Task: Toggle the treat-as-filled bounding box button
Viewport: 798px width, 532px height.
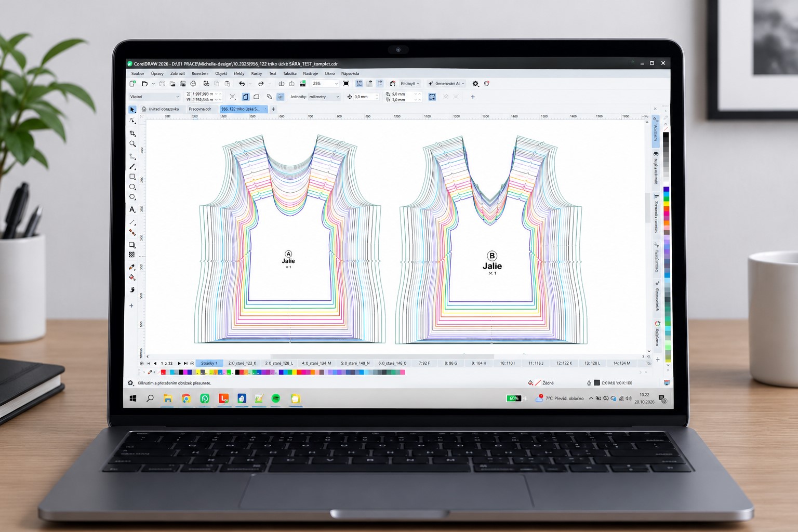Action: [432, 97]
